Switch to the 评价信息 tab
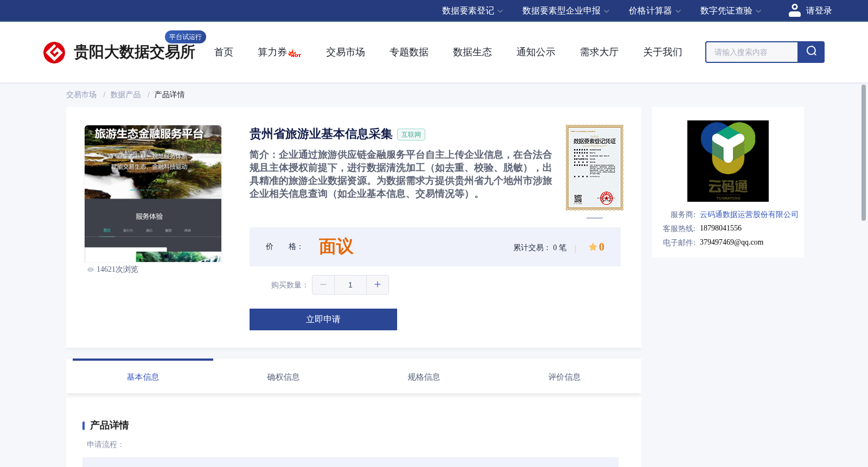Image resolution: width=868 pixels, height=467 pixels. coord(564,377)
